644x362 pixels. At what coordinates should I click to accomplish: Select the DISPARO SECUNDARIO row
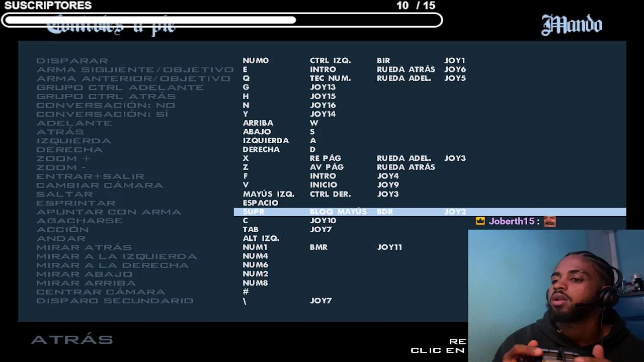tap(115, 301)
